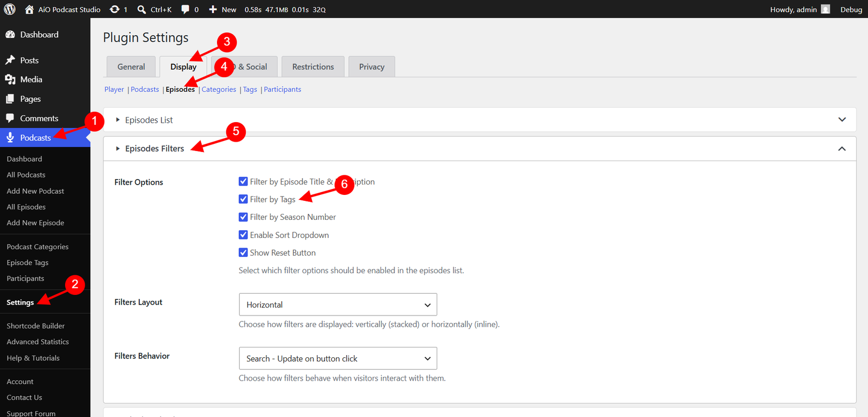This screenshot has width=868, height=417.
Task: Uncheck Filter by Tags
Action: tap(243, 199)
